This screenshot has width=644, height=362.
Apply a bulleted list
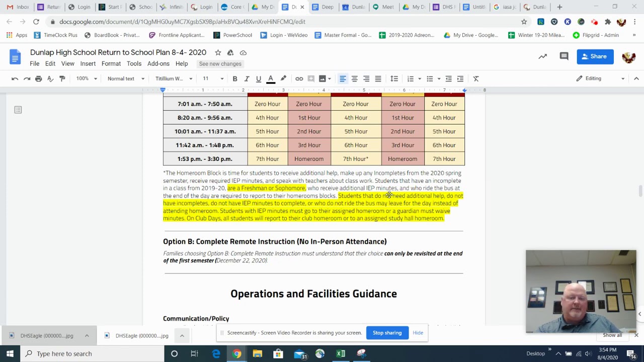coord(430,78)
